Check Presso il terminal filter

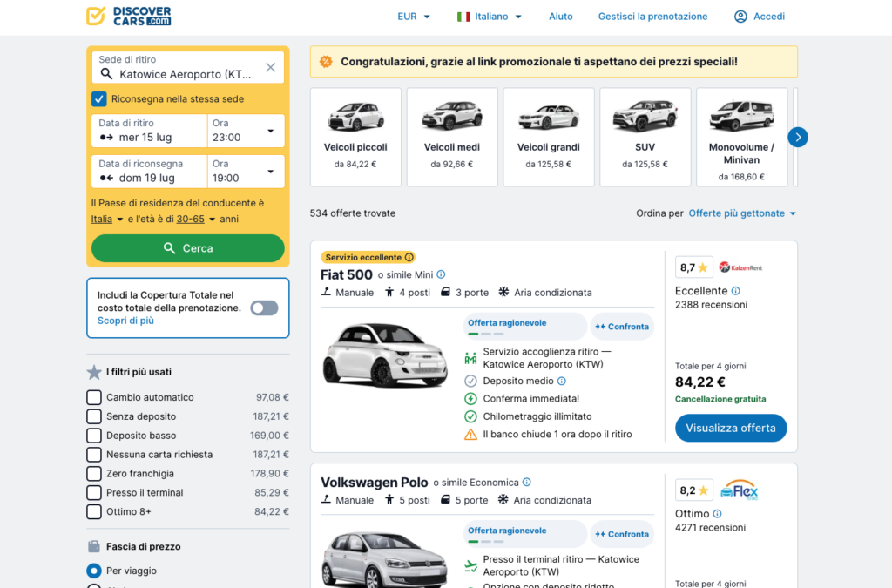pyautogui.click(x=94, y=492)
